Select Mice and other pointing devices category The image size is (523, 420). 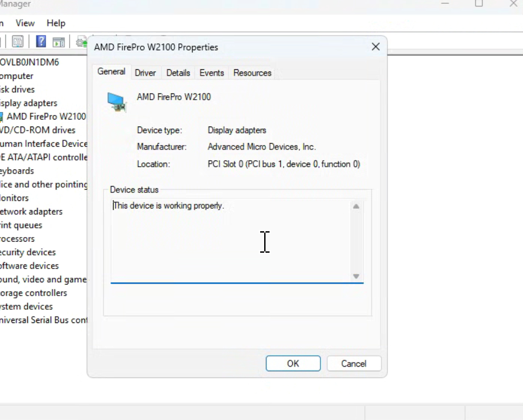(44, 184)
